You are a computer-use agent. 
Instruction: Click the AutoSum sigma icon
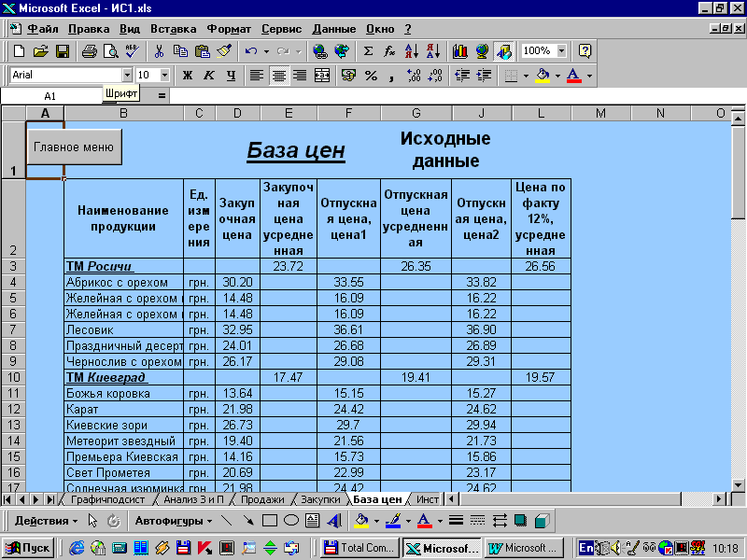pos(368,51)
